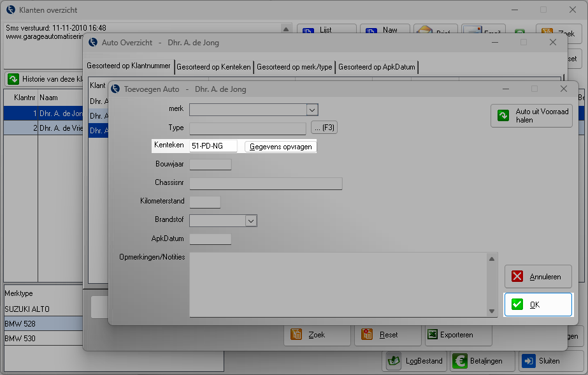Open the merk dropdown
This screenshot has height=375, width=588.
click(x=312, y=110)
